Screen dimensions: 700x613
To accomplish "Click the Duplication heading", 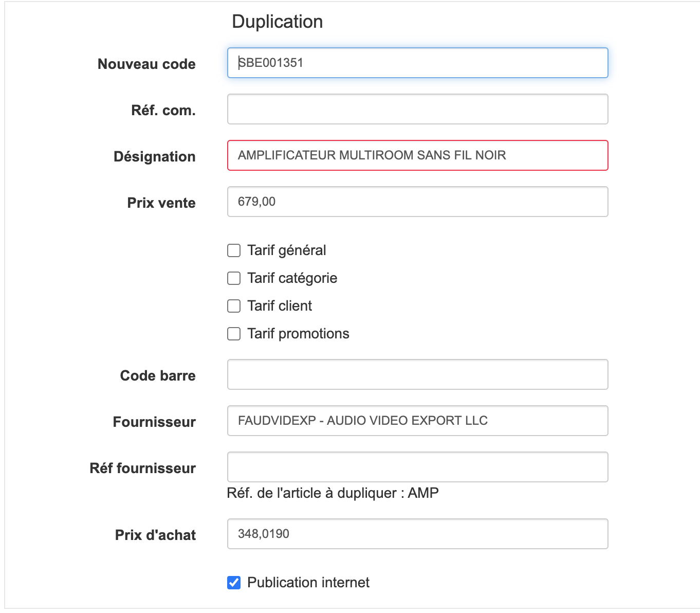I will (278, 22).
